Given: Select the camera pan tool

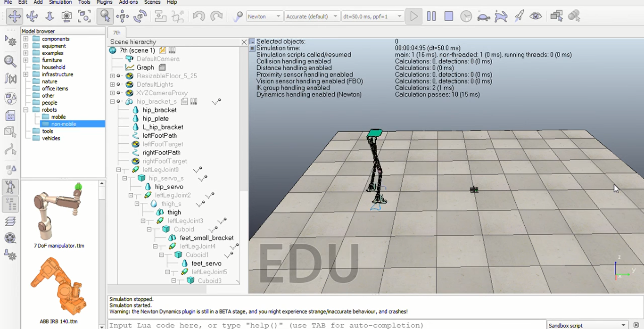Looking at the screenshot, I should click(15, 16).
